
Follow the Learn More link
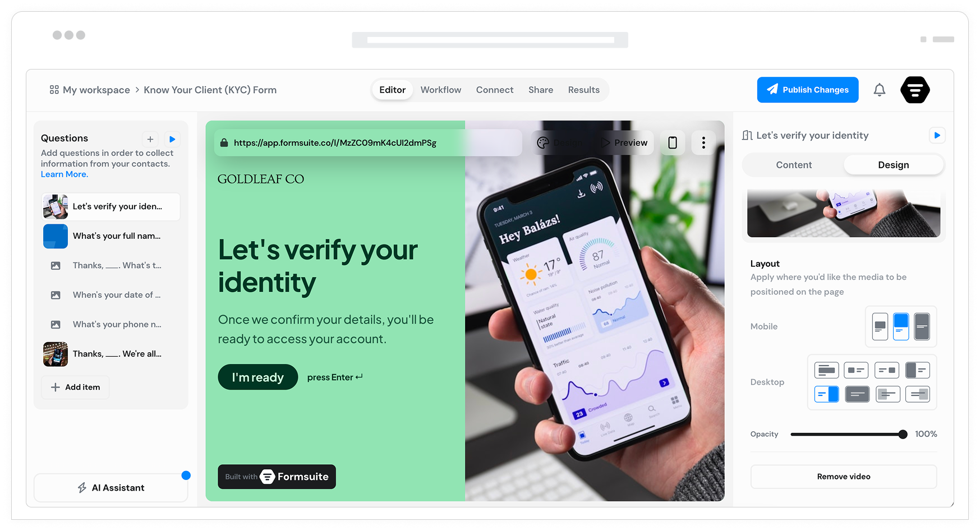click(x=65, y=174)
